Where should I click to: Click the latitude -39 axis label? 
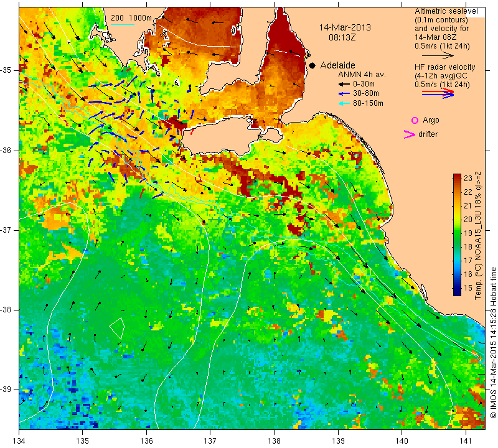pos(6,390)
